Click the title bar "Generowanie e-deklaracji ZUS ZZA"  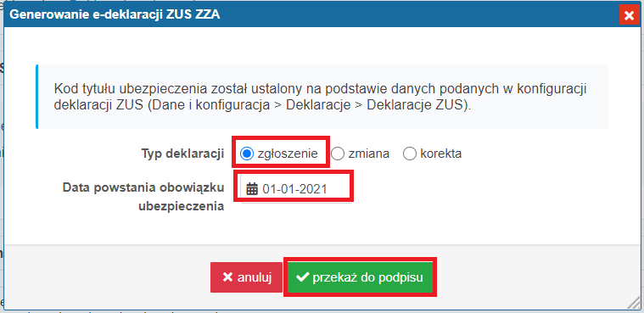[x=115, y=15]
